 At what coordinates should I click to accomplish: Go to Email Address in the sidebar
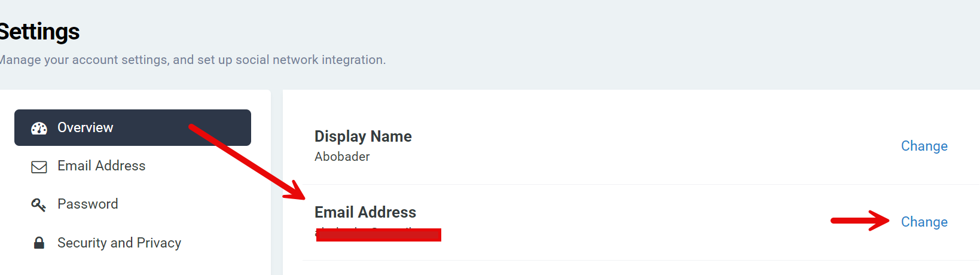point(101,166)
